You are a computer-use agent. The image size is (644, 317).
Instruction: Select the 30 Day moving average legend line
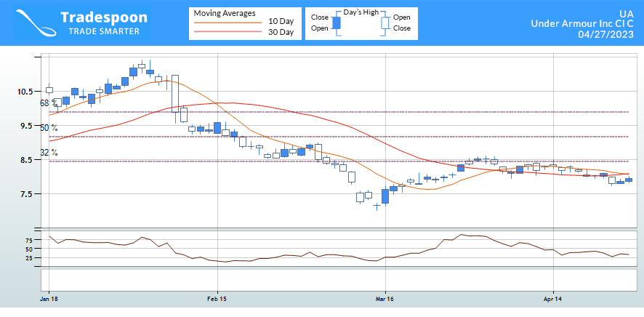click(x=226, y=32)
